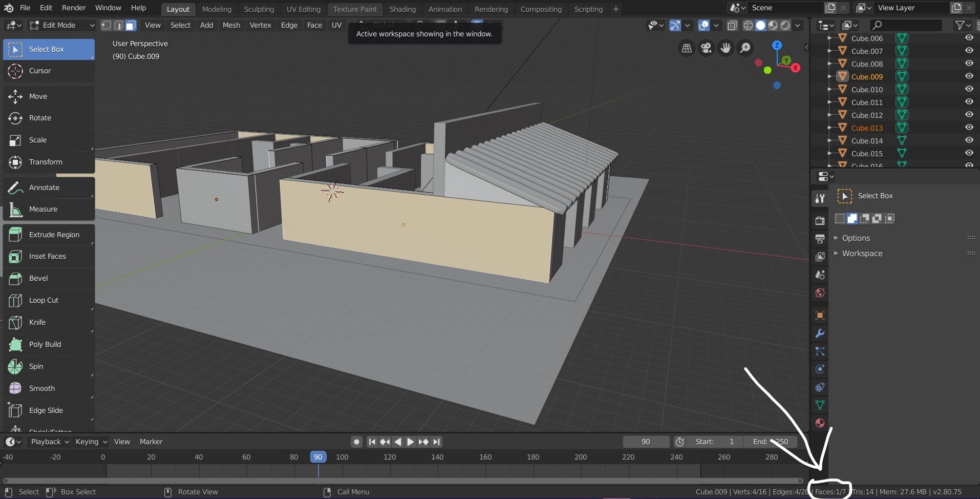This screenshot has height=499, width=980.
Task: Open the Mesh menu
Action: (x=231, y=25)
